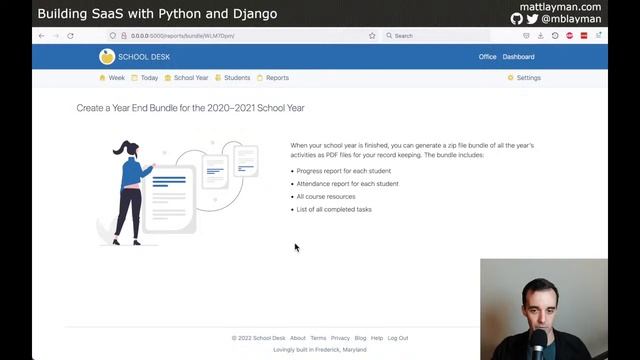Viewport: 640px width, 360px height.
Task: Click the SCHOOL DESK brand title
Action: [144, 57]
